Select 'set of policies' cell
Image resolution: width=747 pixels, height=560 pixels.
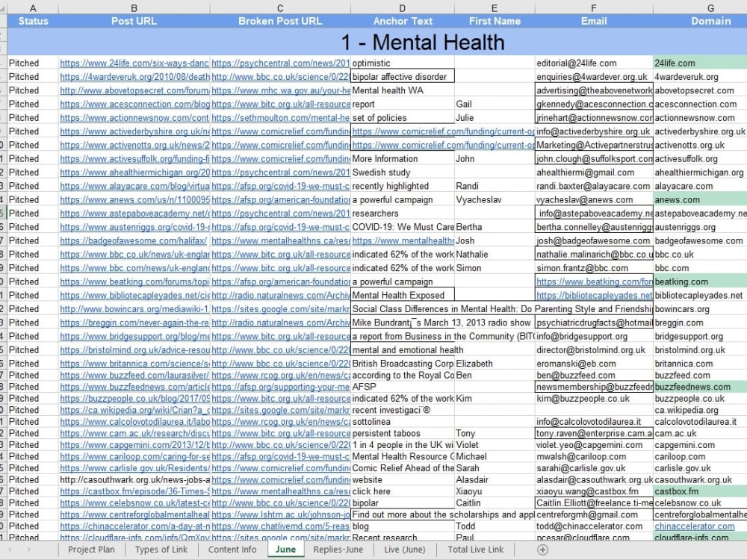[403, 118]
